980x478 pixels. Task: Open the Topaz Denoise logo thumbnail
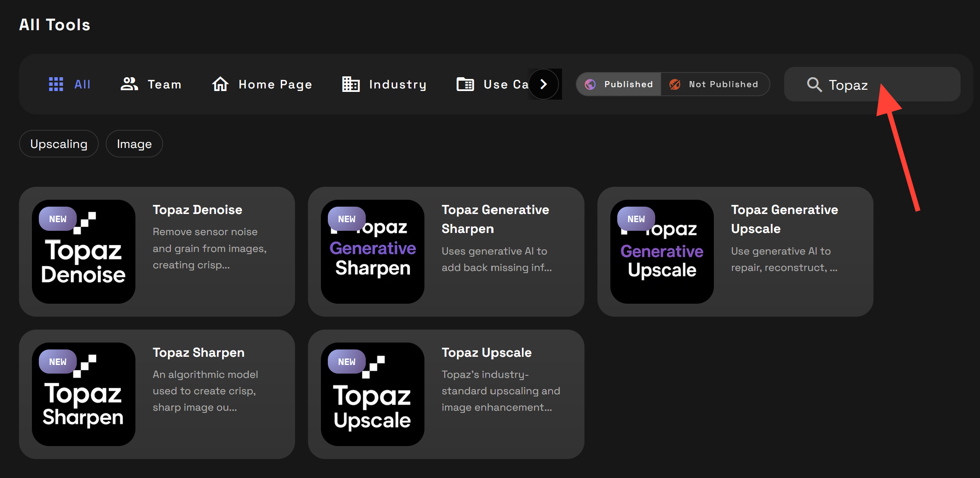84,252
